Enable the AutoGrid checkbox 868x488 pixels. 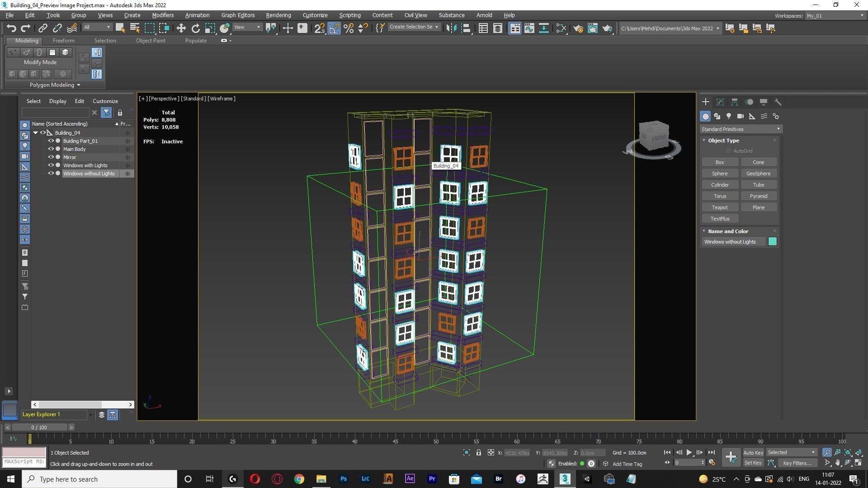pos(729,151)
